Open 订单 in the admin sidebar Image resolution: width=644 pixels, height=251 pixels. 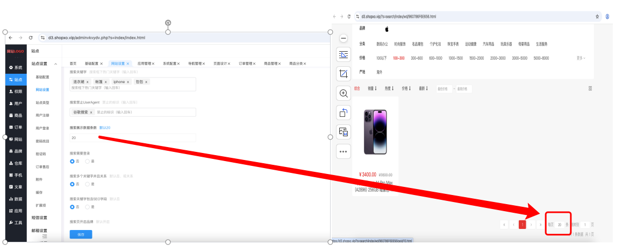tap(16, 128)
